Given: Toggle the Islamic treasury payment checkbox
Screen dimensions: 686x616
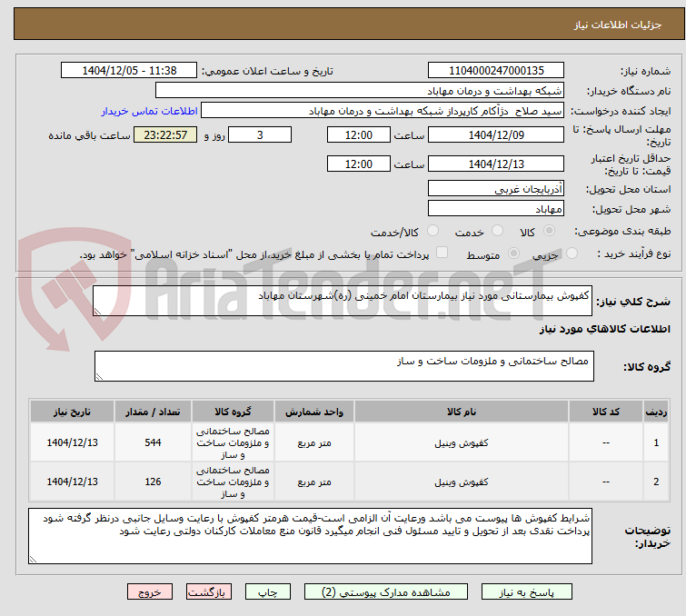Looking at the screenshot, I should (442, 253).
